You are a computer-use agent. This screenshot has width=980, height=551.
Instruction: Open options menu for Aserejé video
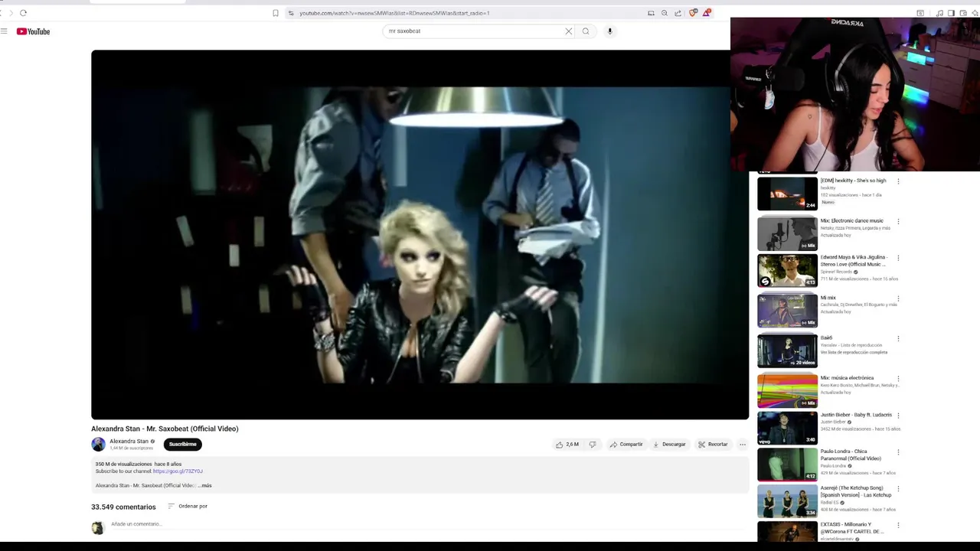coord(898,488)
